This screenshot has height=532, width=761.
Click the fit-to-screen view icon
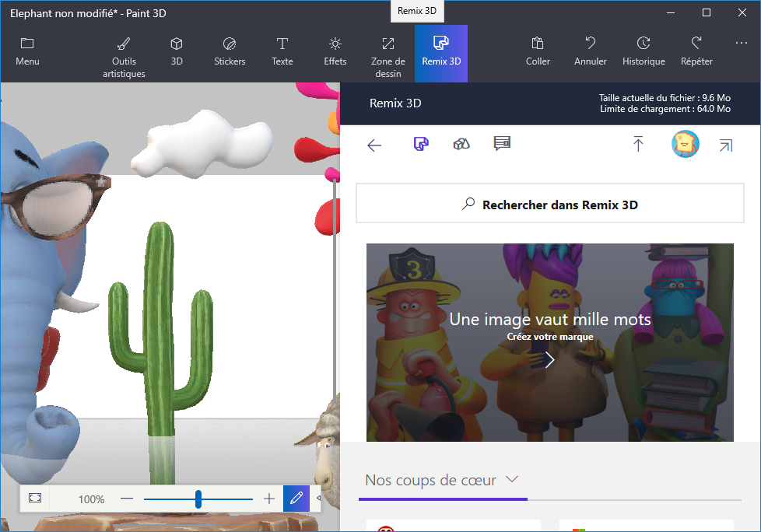point(35,498)
